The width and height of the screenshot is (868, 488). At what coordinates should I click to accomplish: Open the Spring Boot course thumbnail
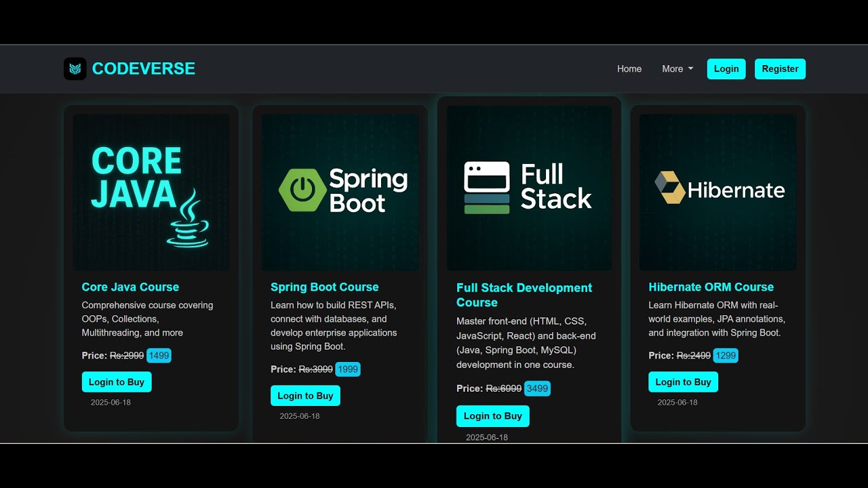click(x=340, y=192)
